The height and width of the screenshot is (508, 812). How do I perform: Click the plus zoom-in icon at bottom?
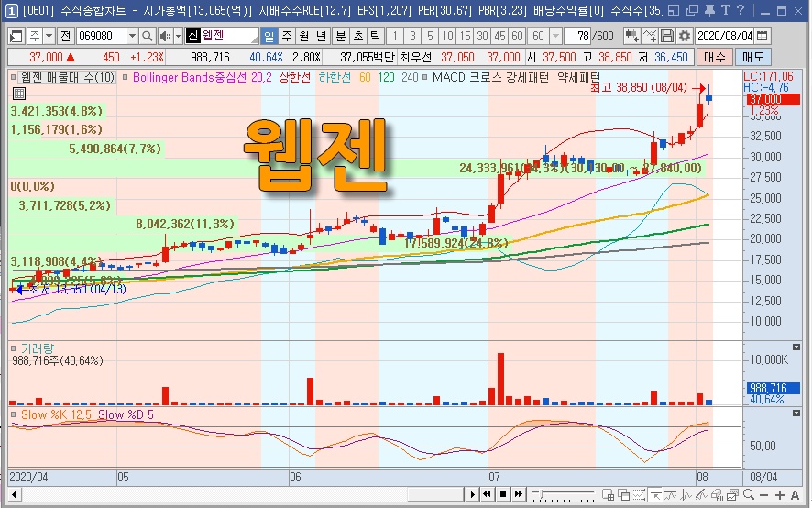click(x=779, y=494)
